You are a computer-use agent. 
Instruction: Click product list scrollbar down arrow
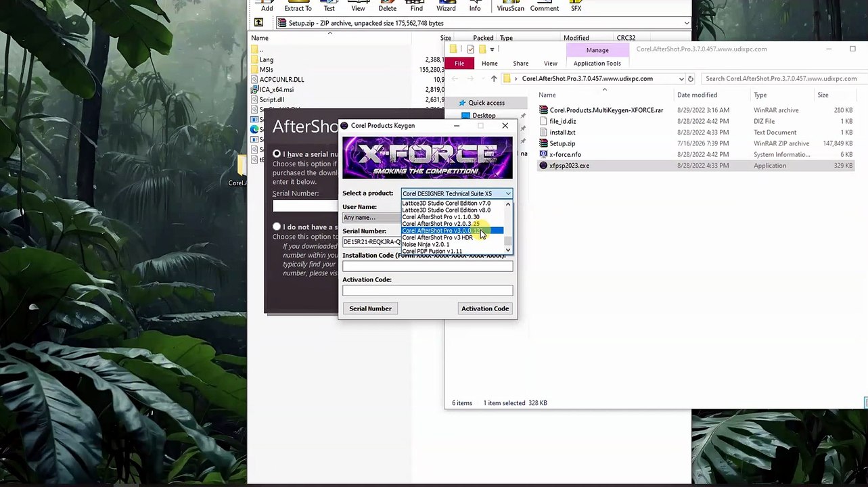[x=508, y=251]
